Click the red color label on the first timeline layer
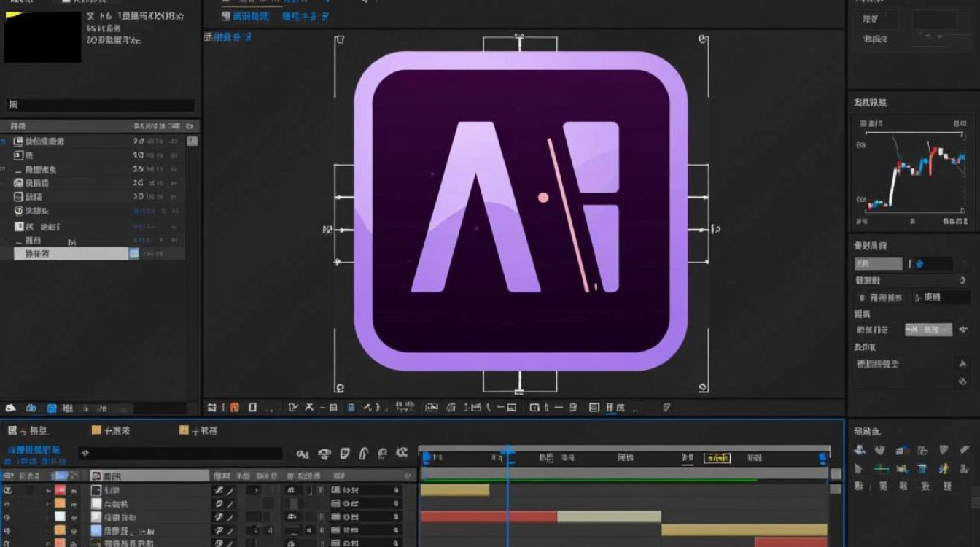Image resolution: width=980 pixels, height=547 pixels. [61, 491]
